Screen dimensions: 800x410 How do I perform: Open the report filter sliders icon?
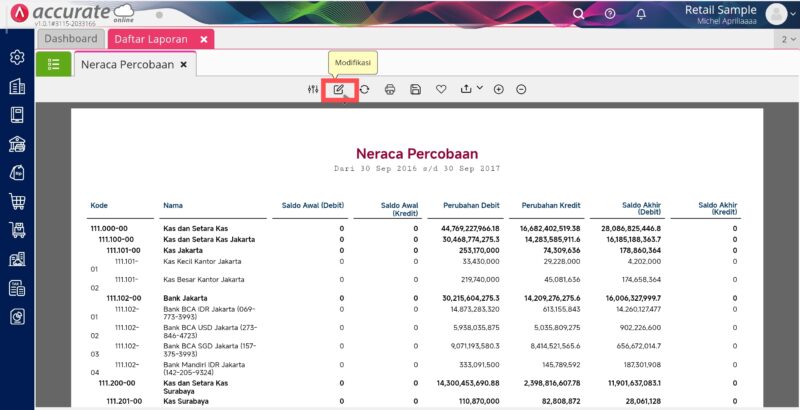313,89
